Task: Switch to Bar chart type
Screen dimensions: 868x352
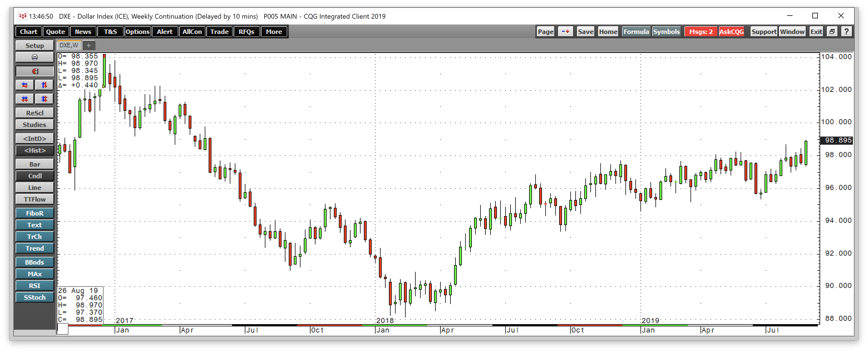Action: point(34,164)
